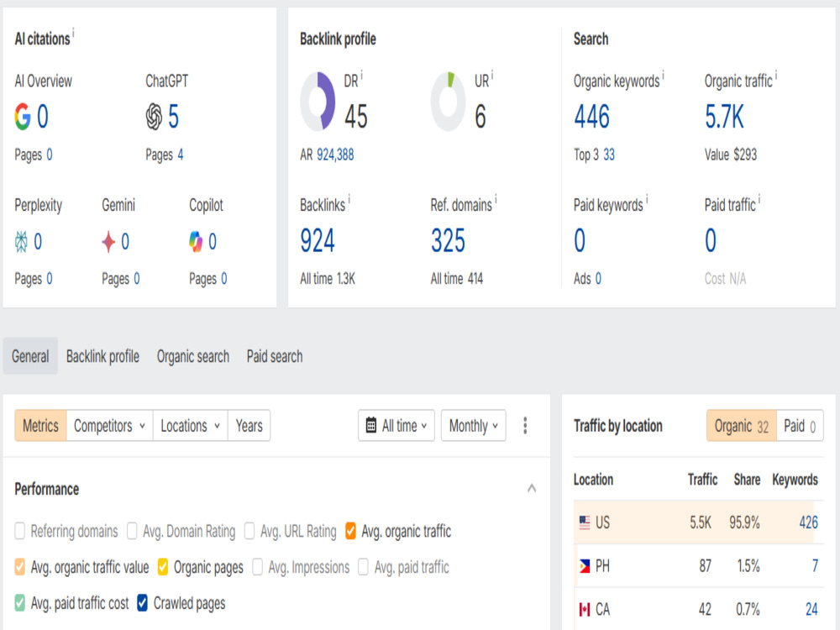
Task: Open info icon beside DR label
Action: 361,75
